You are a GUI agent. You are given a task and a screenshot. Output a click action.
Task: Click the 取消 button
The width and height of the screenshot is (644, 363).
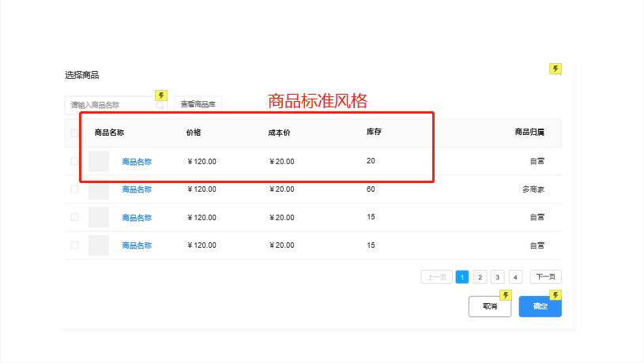490,306
